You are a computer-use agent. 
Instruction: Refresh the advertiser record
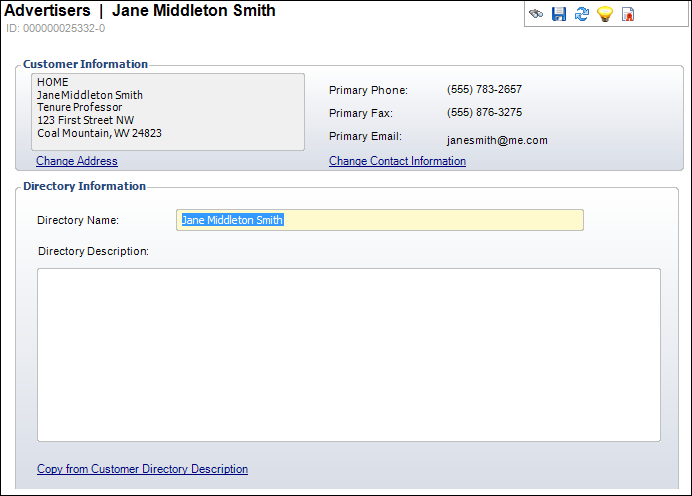(x=582, y=14)
